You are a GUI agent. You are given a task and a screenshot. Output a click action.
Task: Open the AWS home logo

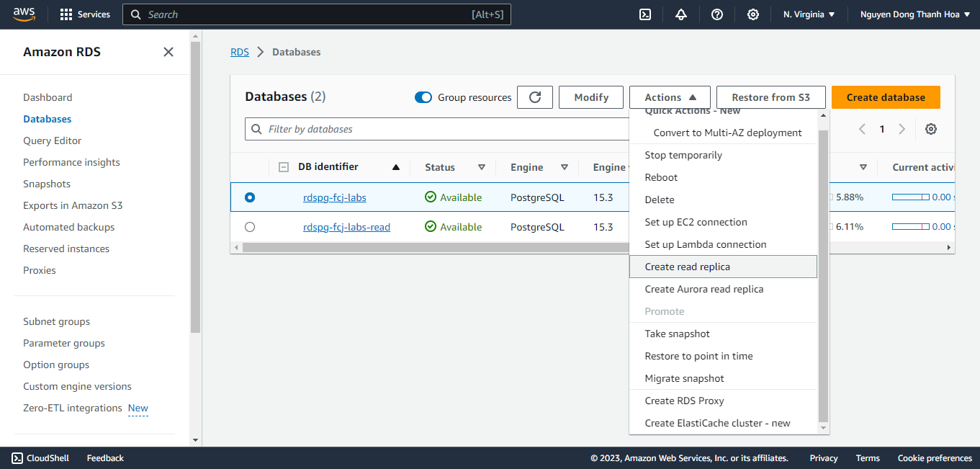[24, 14]
